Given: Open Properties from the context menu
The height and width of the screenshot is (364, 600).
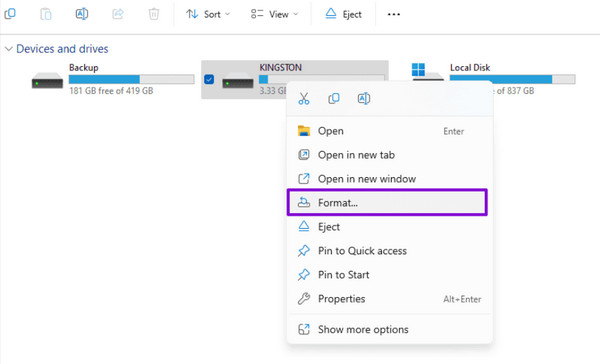Looking at the screenshot, I should click(x=390, y=299).
